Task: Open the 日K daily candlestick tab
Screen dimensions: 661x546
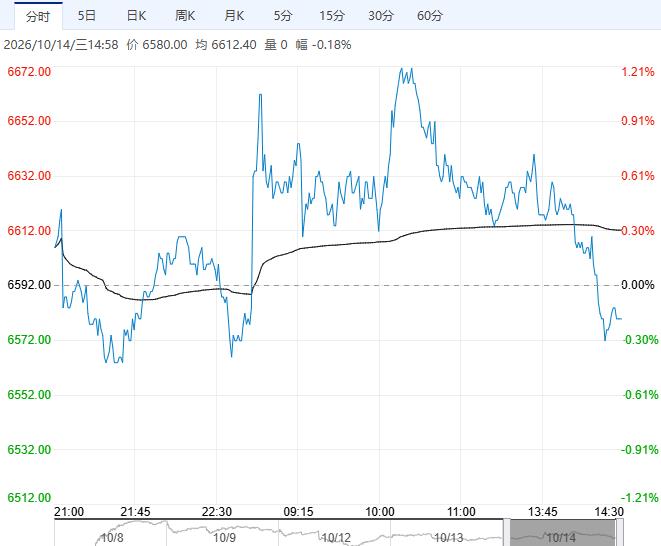Action: (136, 16)
